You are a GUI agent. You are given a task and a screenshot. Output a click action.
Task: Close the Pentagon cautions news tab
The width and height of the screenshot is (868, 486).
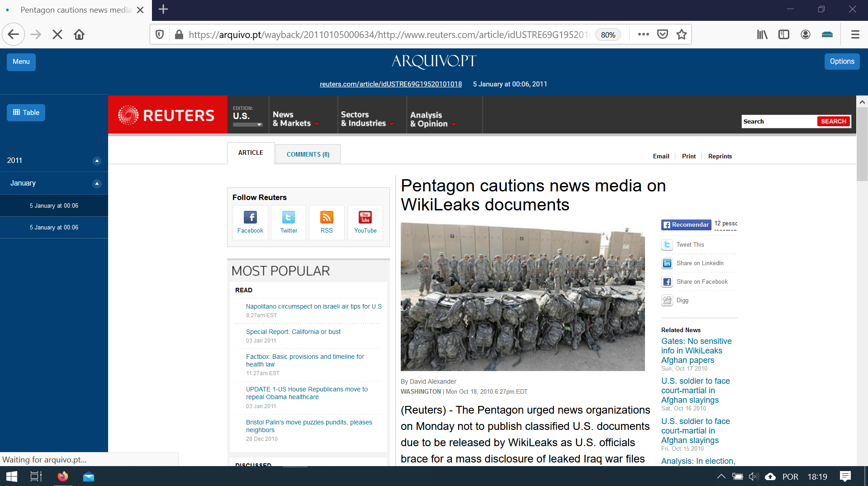click(x=140, y=10)
